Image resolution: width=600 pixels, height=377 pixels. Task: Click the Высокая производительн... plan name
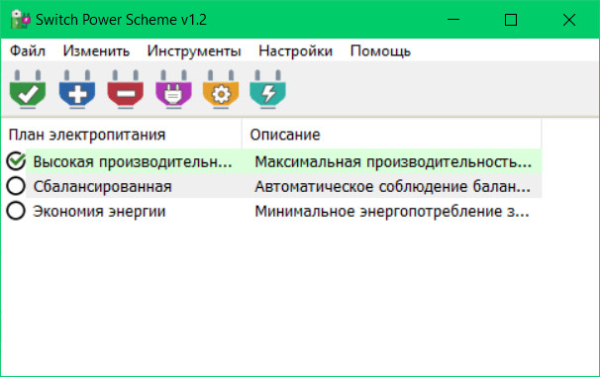[132, 162]
